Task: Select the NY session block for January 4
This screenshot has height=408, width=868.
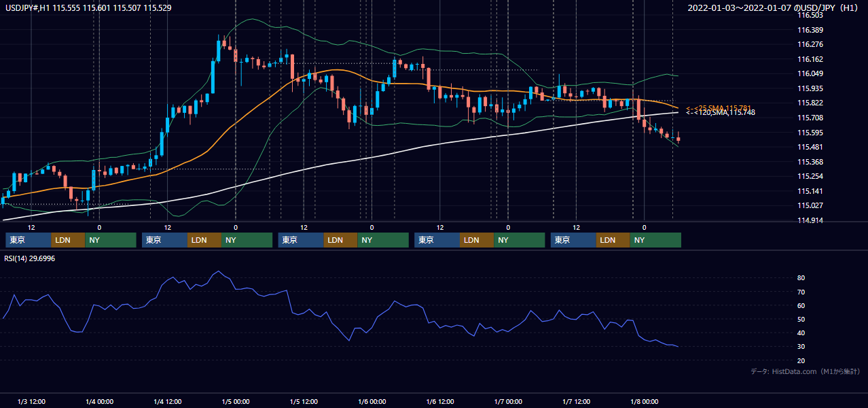Action: [x=247, y=240]
